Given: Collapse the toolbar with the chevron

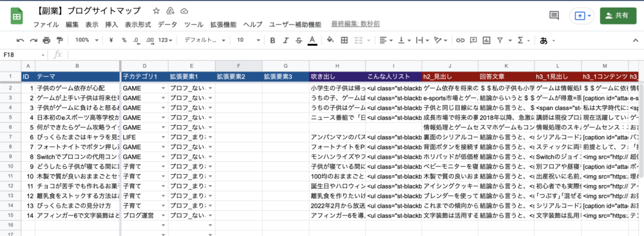Looking at the screenshot, I should (635, 40).
